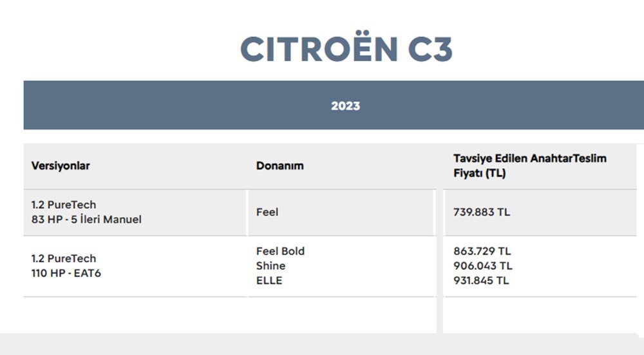The height and width of the screenshot is (355, 644).
Task: Click the Versiyonlar column header
Action: pyautogui.click(x=61, y=166)
